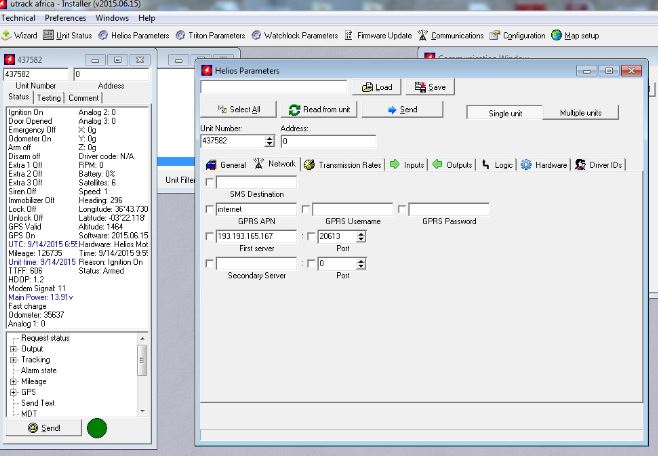Open the Preferences menu
The image size is (658, 456).
(65, 18)
